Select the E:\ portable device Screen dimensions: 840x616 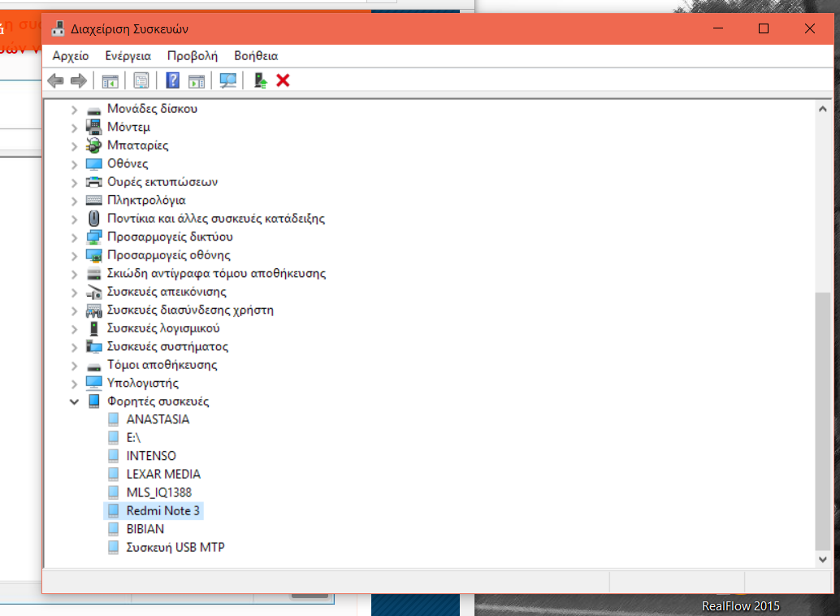[x=133, y=437]
